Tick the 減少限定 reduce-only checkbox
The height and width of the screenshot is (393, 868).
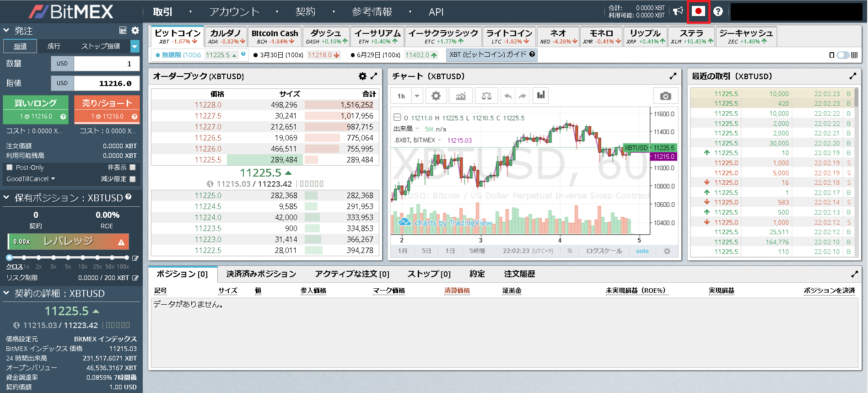pos(133,179)
